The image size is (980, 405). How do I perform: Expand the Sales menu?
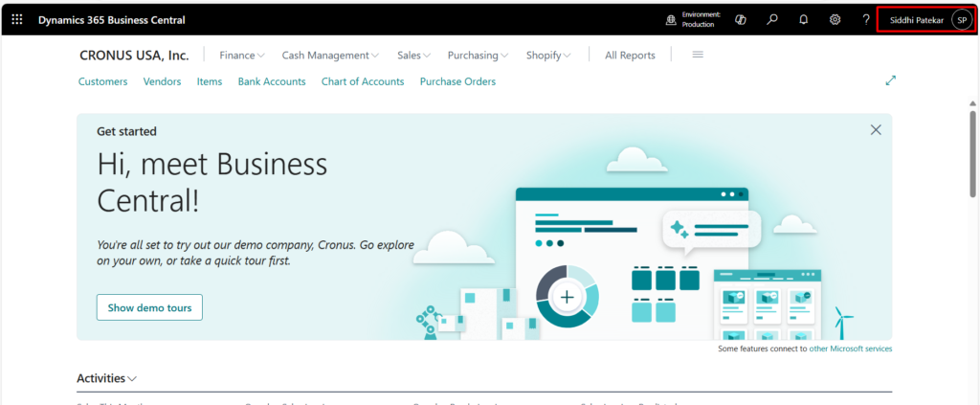click(413, 55)
